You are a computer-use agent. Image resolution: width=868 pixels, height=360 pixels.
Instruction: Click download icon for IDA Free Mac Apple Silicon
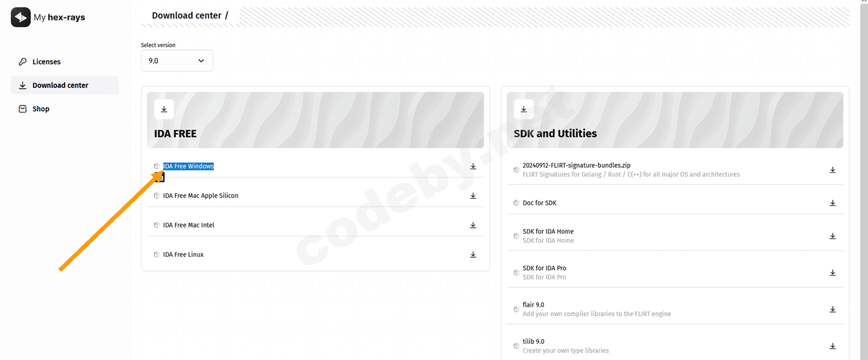[473, 195]
